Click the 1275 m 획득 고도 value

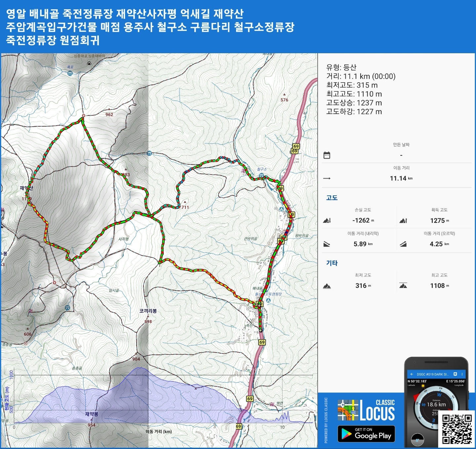tap(440, 221)
